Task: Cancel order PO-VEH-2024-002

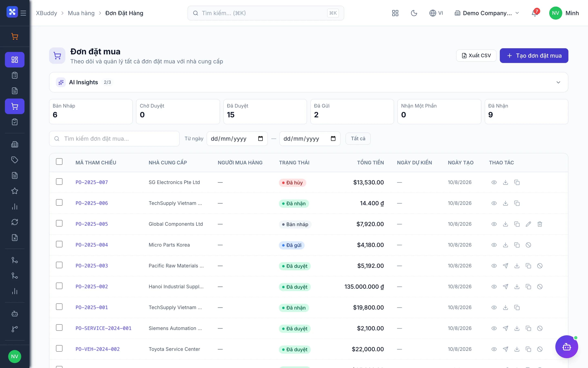Action: click(x=540, y=349)
